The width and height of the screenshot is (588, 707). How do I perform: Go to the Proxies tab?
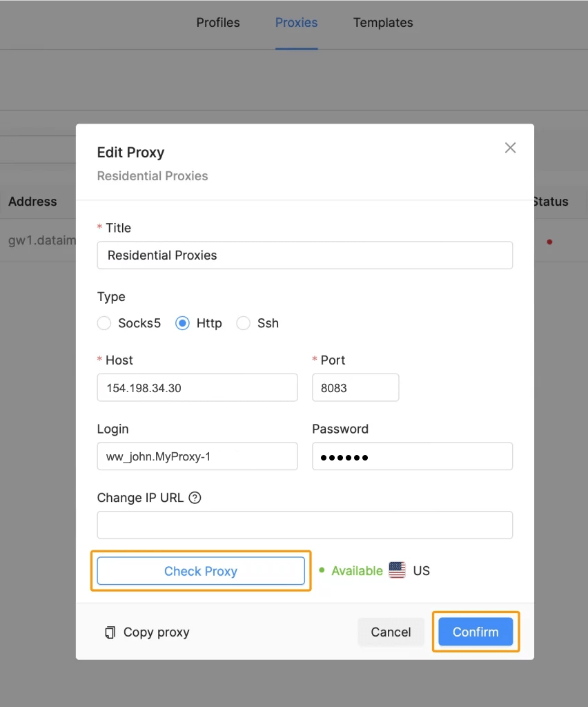tap(296, 23)
